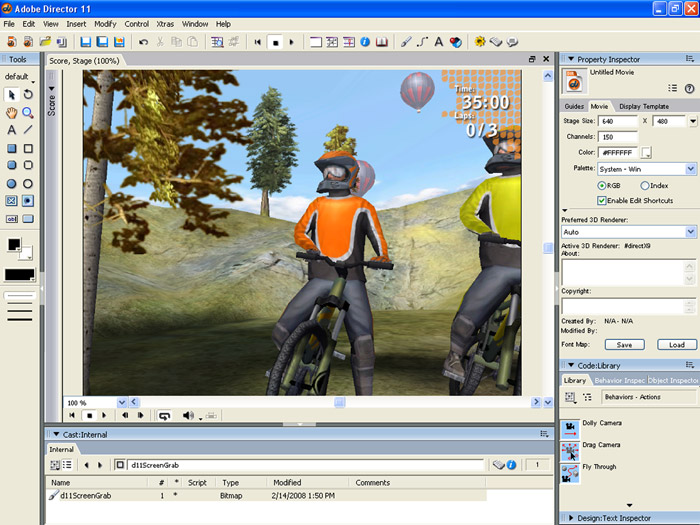Click the stage Color swatch
The height and width of the screenshot is (525, 700).
[647, 152]
